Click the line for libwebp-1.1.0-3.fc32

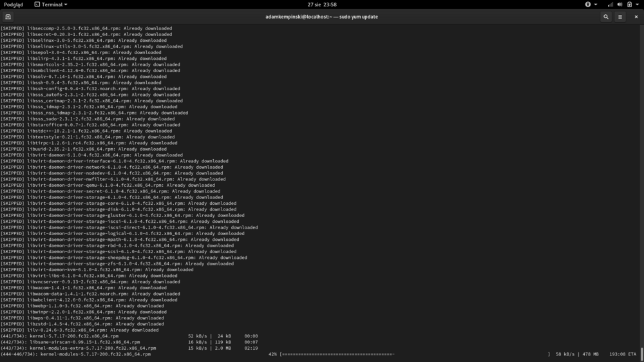click(x=82, y=306)
